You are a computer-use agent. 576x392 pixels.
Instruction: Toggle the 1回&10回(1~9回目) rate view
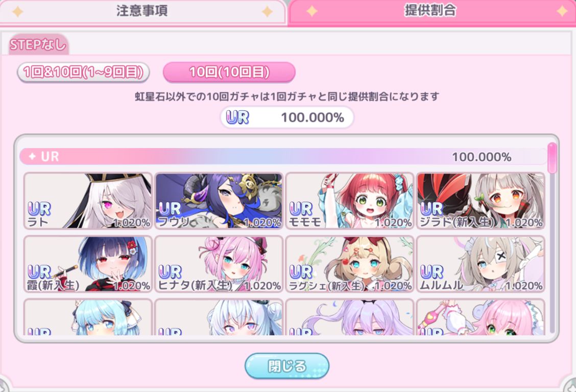83,72
